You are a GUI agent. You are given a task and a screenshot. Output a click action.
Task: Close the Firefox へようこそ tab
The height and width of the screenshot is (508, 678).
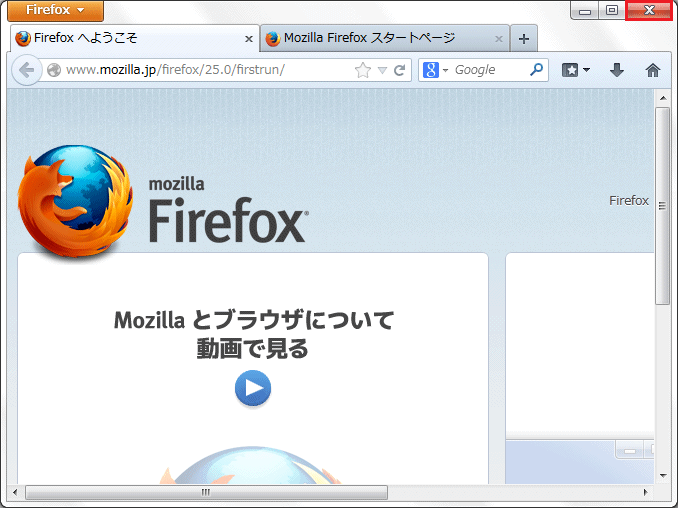(x=249, y=39)
